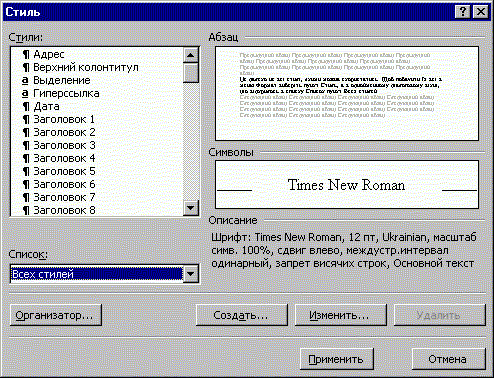This screenshot has height=378, width=494.
Task: Open the Организатор dialog
Action: point(56,315)
